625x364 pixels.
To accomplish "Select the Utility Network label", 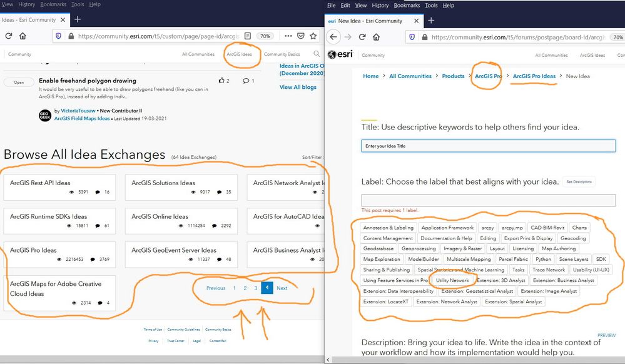I will click(x=452, y=280).
